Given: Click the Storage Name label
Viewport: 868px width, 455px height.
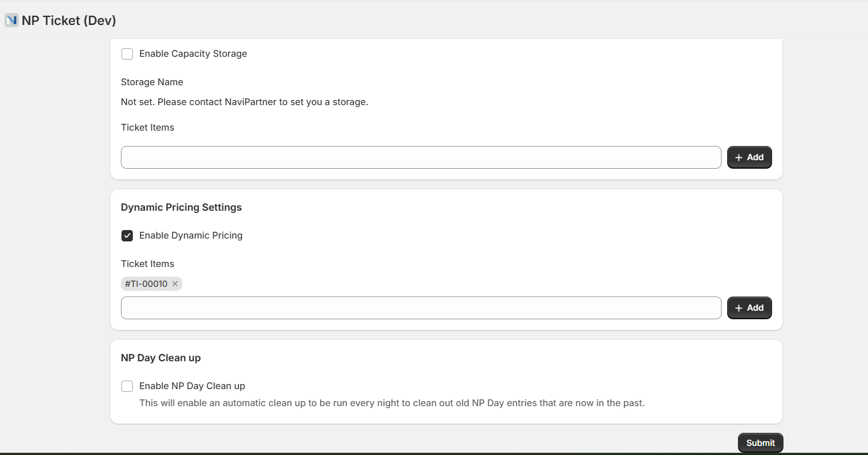Looking at the screenshot, I should 152,82.
